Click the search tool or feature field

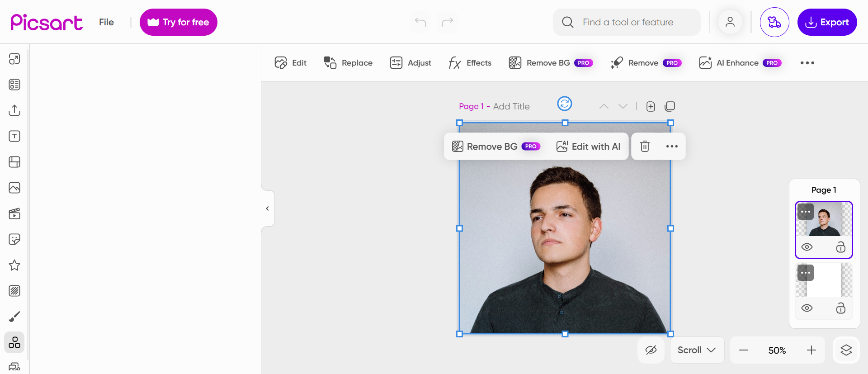pos(627,22)
